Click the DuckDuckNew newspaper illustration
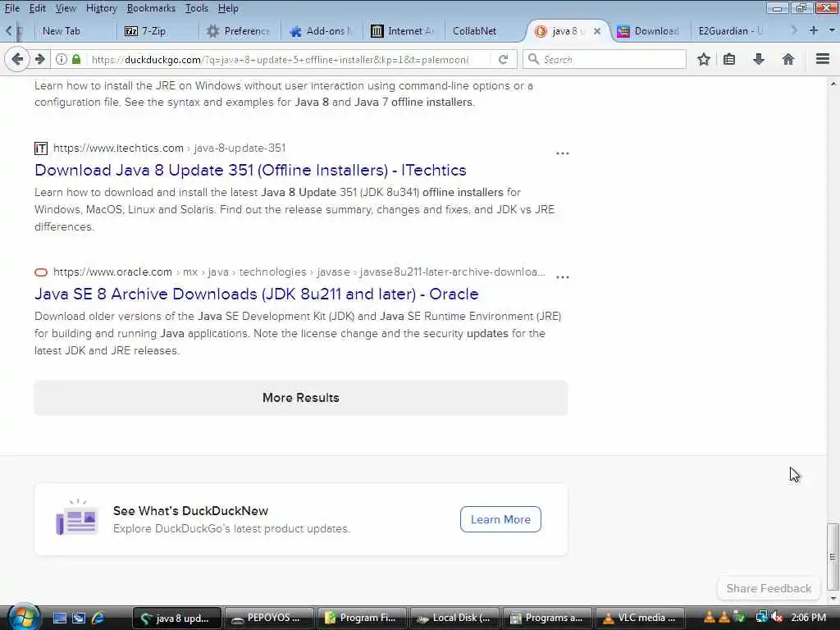Viewport: 840px width, 630px height. (78, 517)
